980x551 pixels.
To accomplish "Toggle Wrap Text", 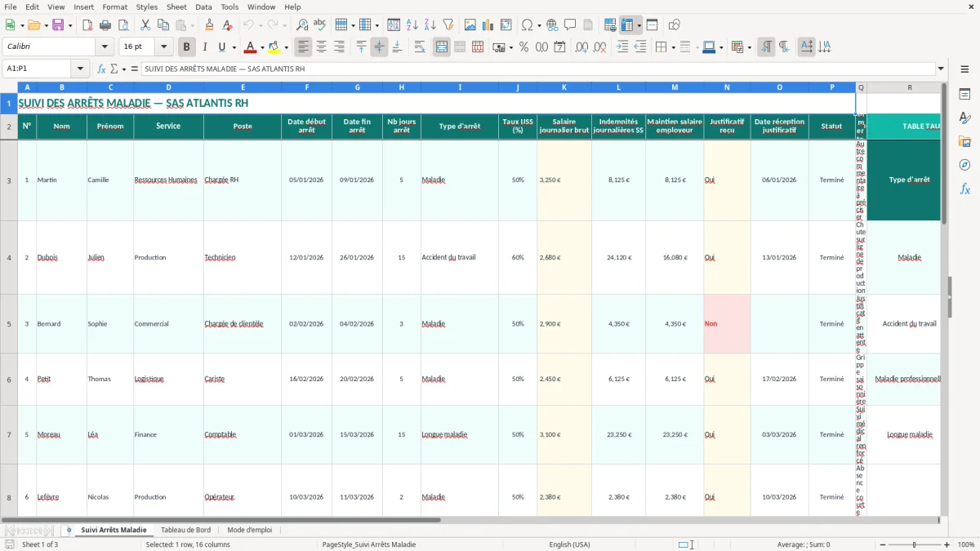I will (420, 47).
